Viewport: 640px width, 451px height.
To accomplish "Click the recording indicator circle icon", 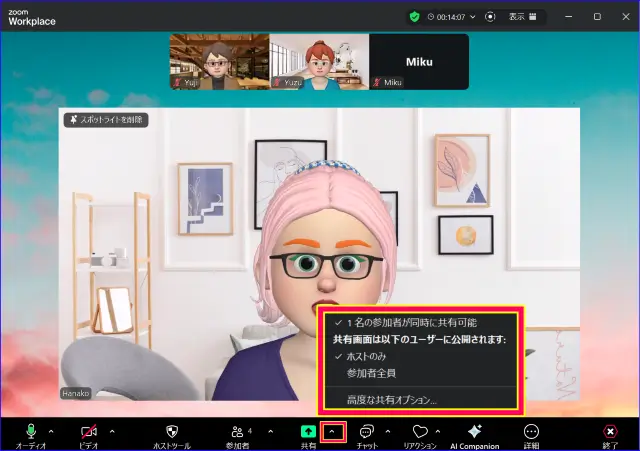I will [x=490, y=17].
